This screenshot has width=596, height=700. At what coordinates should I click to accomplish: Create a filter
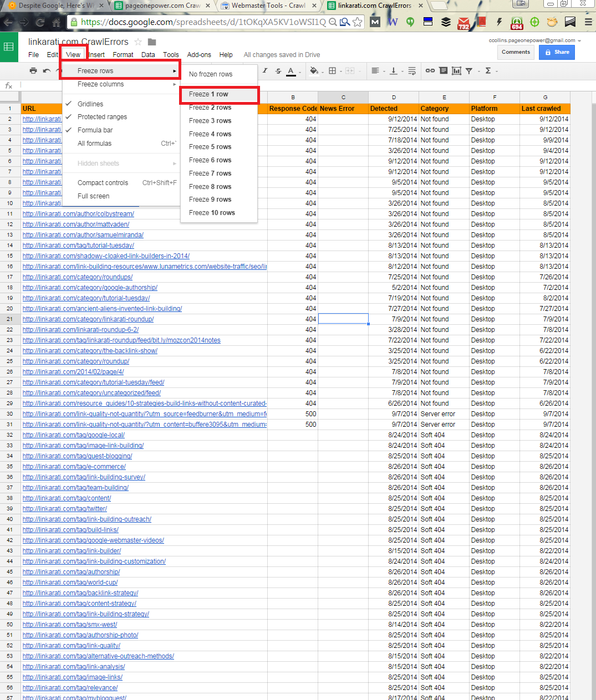click(x=470, y=71)
